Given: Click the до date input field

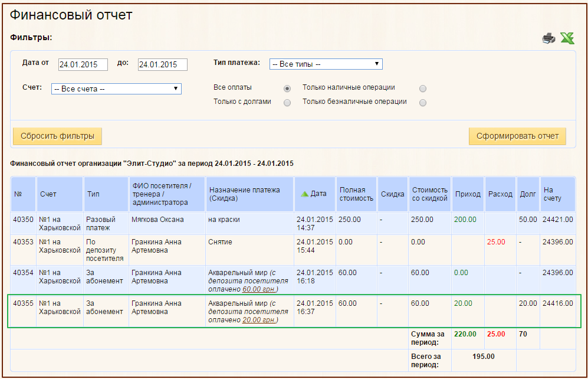Looking at the screenshot, I should tap(162, 65).
